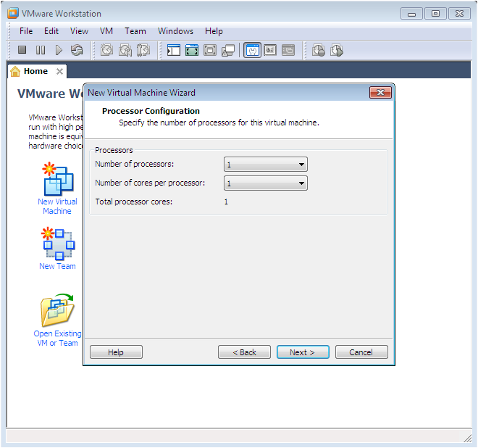
Task: Click the window resize grip corner
Action: click(467, 439)
